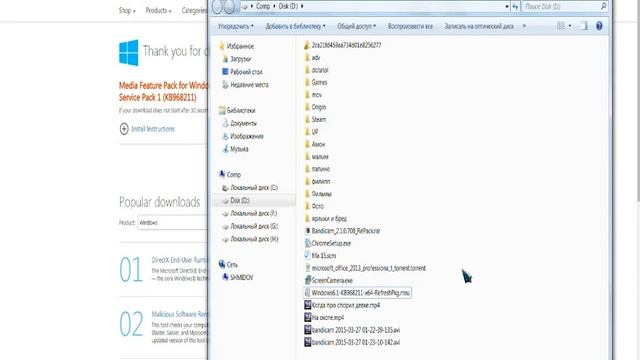640x360 pixels.
Task: Select the Steam folder icon
Action: [307, 119]
